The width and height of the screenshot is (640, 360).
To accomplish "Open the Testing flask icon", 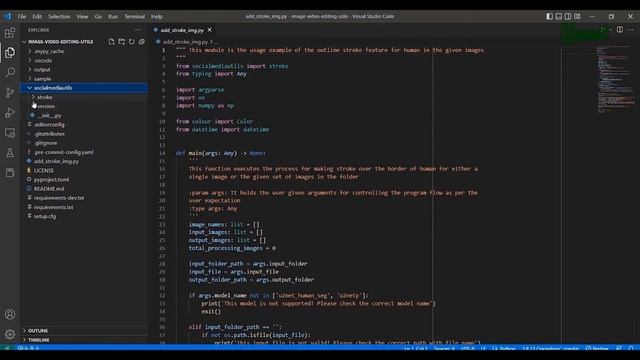I will pyautogui.click(x=10, y=153).
